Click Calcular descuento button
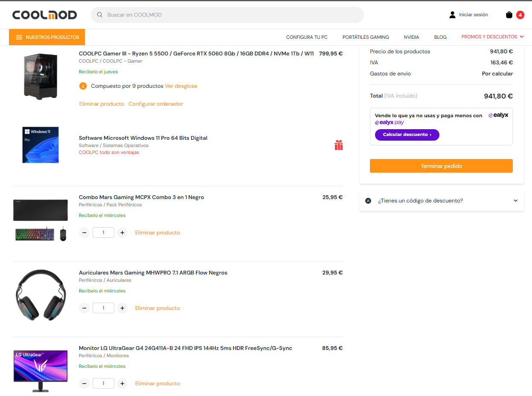The height and width of the screenshot is (396, 532). point(407,135)
